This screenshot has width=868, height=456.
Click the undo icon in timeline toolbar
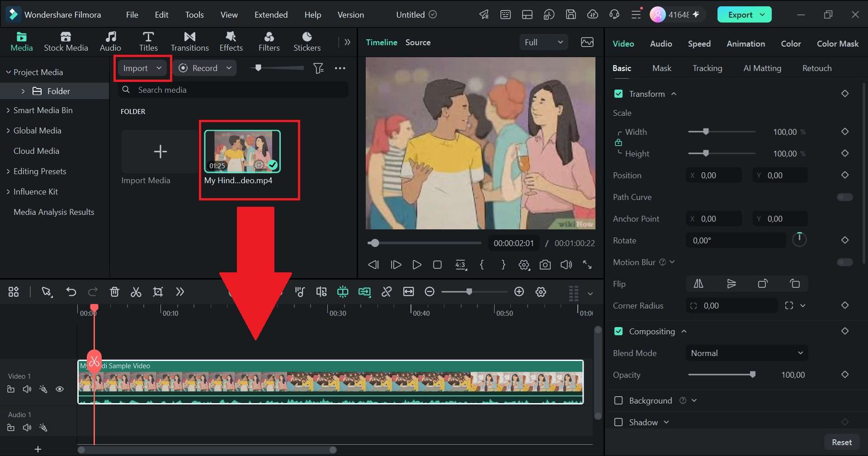pos(71,292)
